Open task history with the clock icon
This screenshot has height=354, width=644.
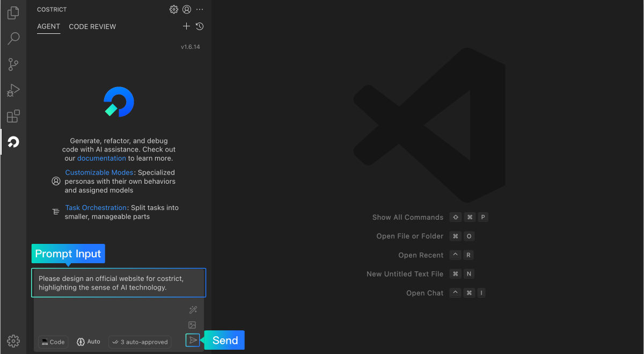[199, 26]
